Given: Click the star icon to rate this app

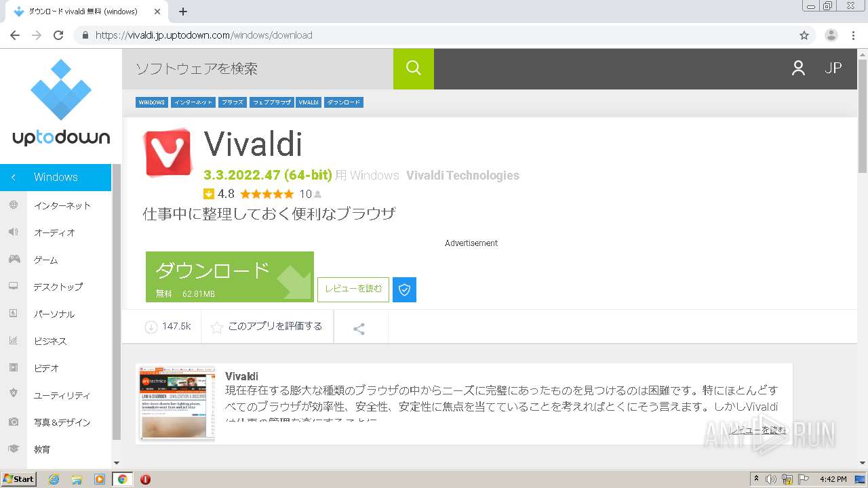Looking at the screenshot, I should pos(216,327).
